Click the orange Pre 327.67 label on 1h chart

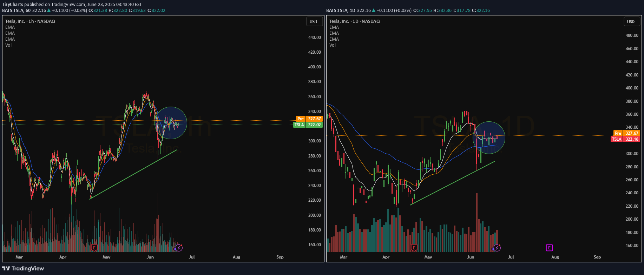click(309, 119)
